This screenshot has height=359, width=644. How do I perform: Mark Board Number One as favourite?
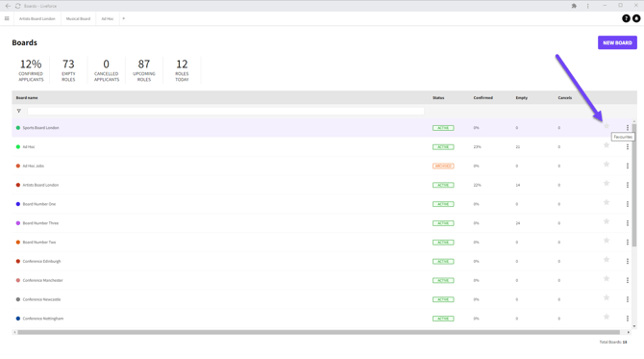(x=607, y=202)
